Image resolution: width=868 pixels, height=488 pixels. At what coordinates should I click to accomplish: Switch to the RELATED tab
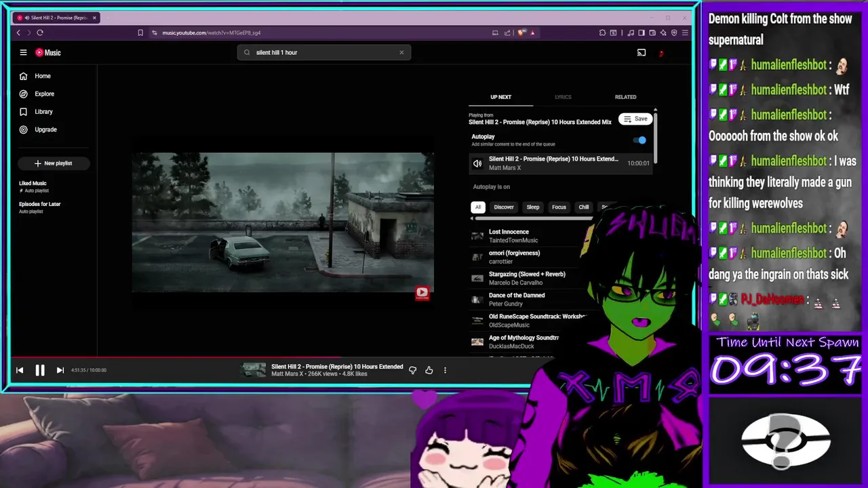[x=625, y=97]
